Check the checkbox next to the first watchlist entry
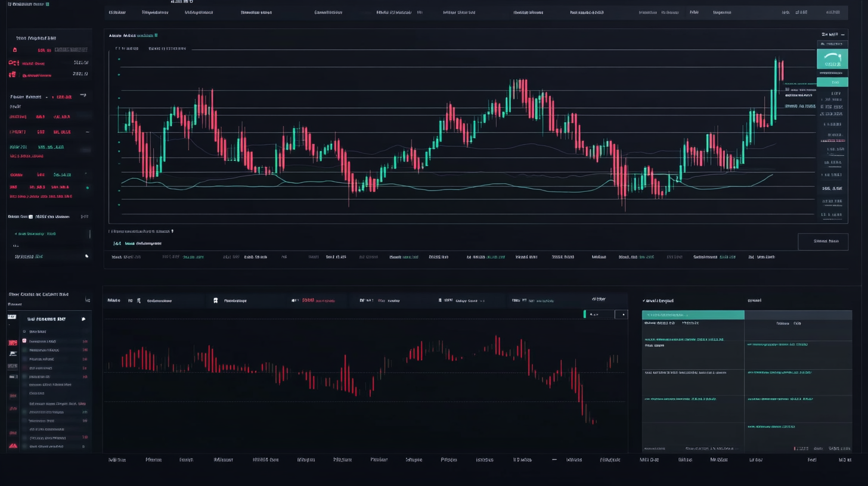 coord(24,341)
